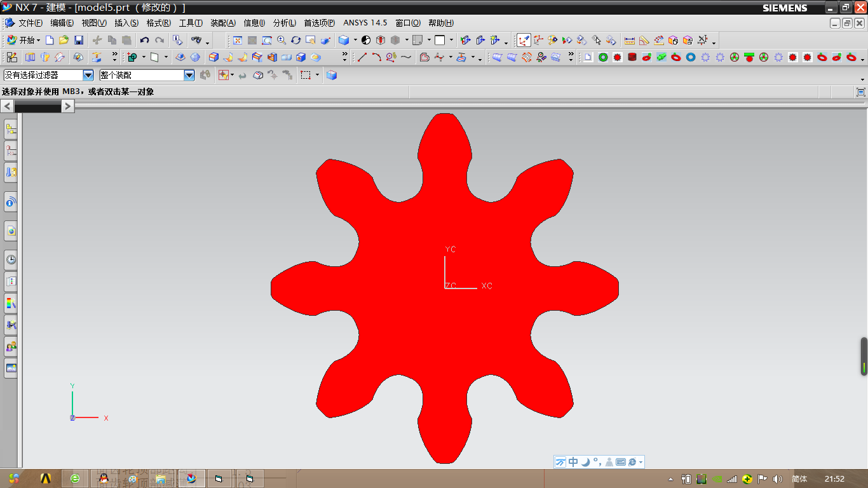This screenshot has width=868, height=488.
Task: Open the selection filter dropdown
Action: point(88,75)
